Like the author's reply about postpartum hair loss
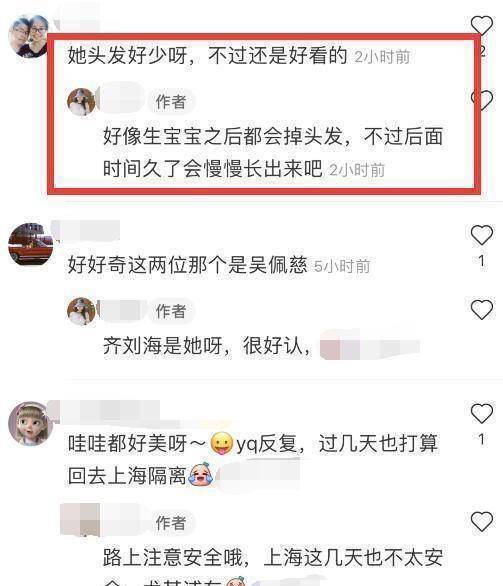This screenshot has width=503, height=586. coord(482,100)
